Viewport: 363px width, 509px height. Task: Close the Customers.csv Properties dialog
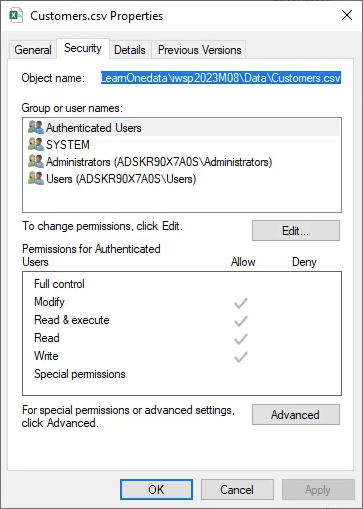[347, 15]
